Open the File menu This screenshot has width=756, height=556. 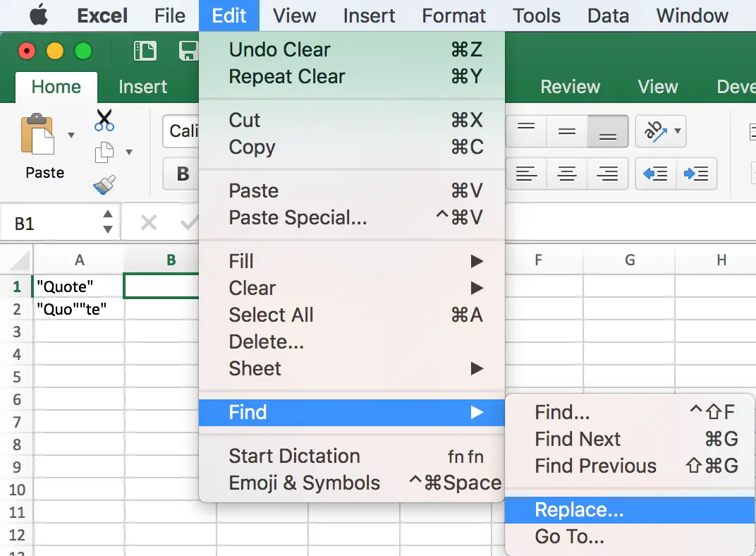[170, 16]
